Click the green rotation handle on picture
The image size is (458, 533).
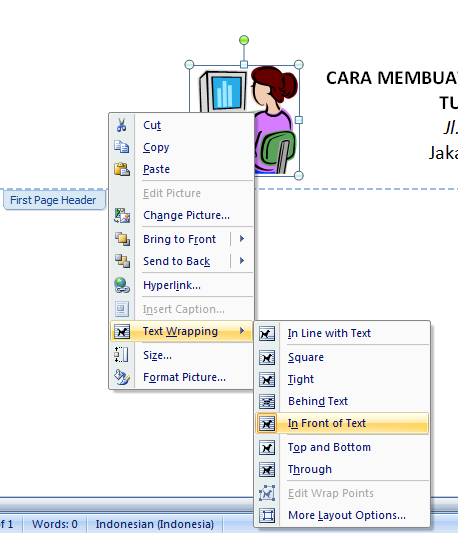[244, 40]
